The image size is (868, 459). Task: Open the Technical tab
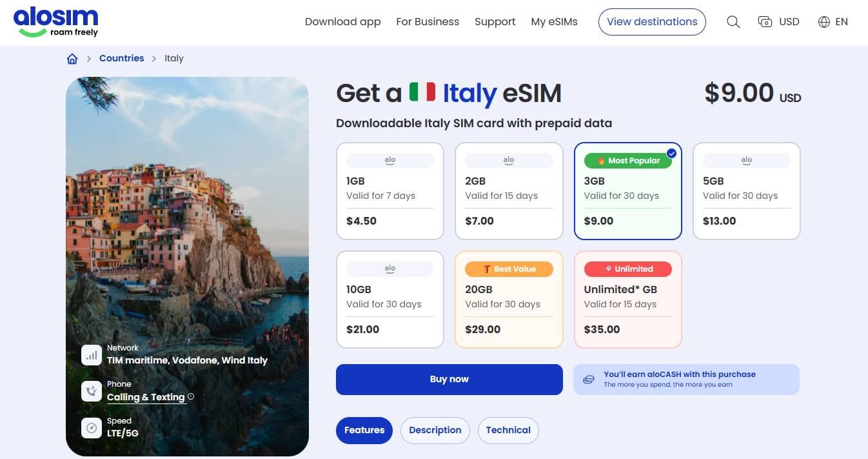click(x=508, y=430)
